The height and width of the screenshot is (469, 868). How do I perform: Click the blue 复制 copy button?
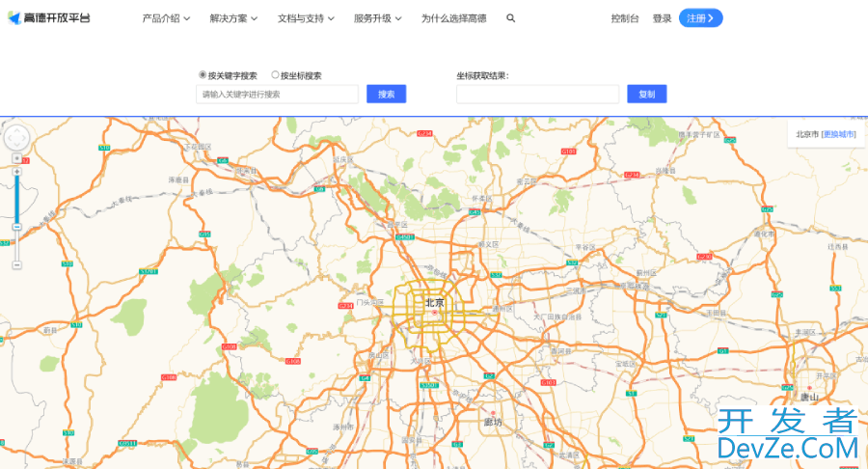[x=646, y=95]
